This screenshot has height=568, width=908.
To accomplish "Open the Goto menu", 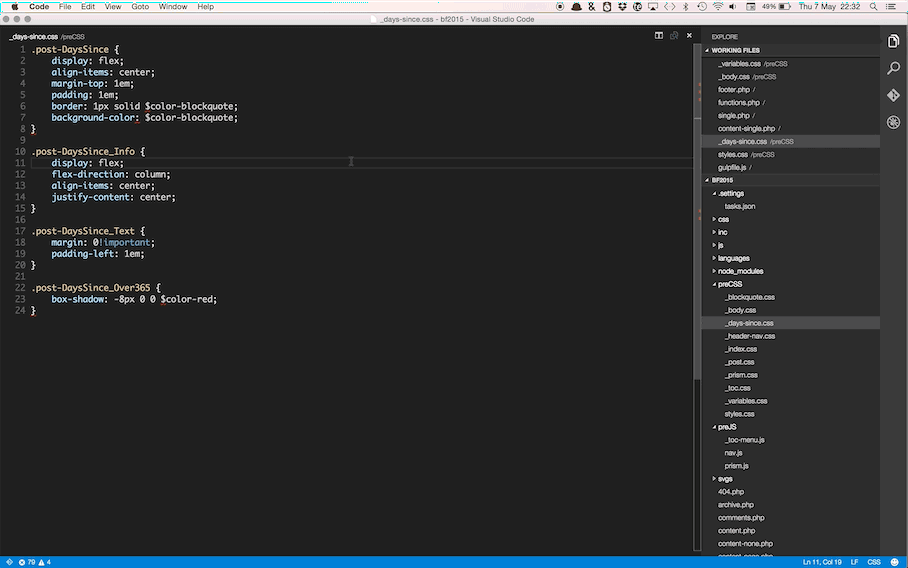I will point(140,6).
